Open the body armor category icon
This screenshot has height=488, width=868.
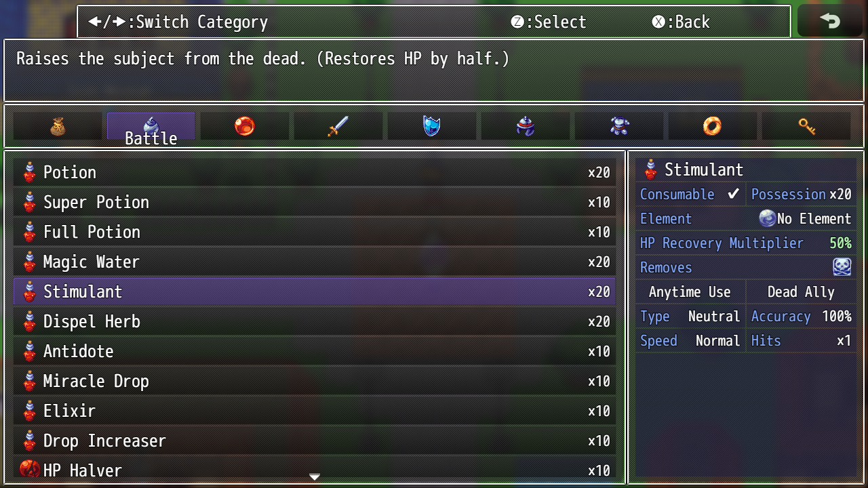coord(619,126)
